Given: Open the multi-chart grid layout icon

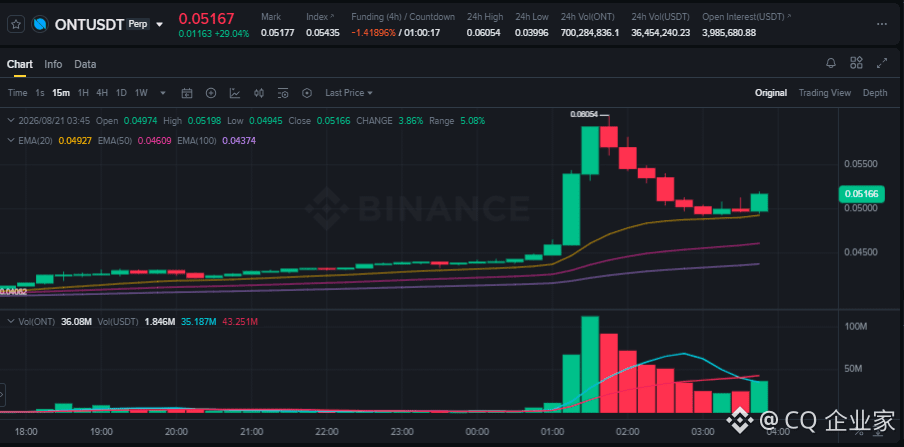Looking at the screenshot, I should point(856,63).
